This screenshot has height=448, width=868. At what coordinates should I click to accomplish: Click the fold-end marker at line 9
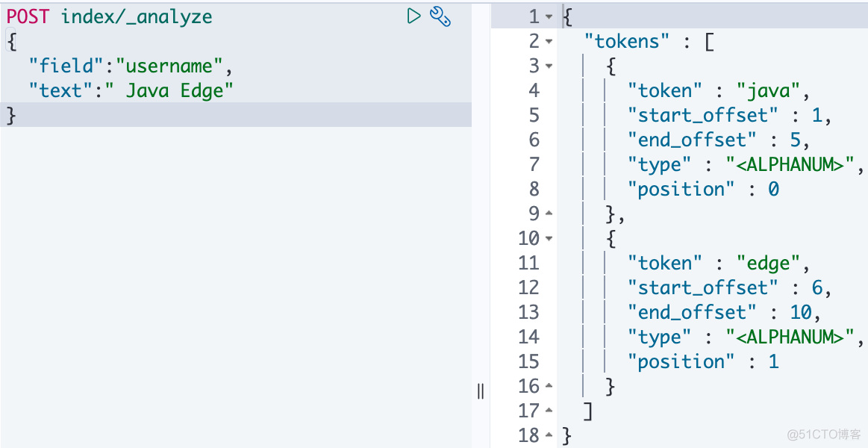pos(549,214)
